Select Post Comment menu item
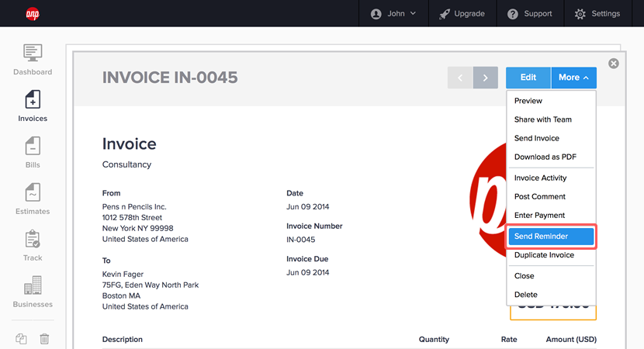644x349 pixels. pyautogui.click(x=551, y=197)
